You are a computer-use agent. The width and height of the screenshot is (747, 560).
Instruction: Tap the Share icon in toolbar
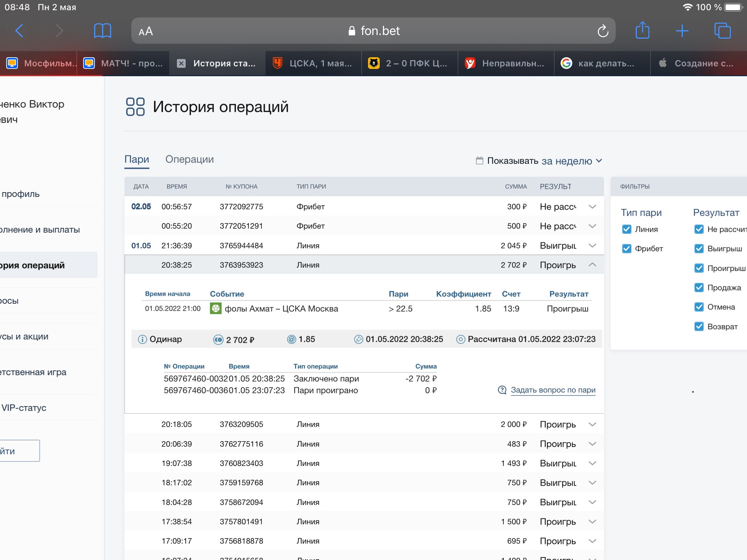click(x=642, y=30)
